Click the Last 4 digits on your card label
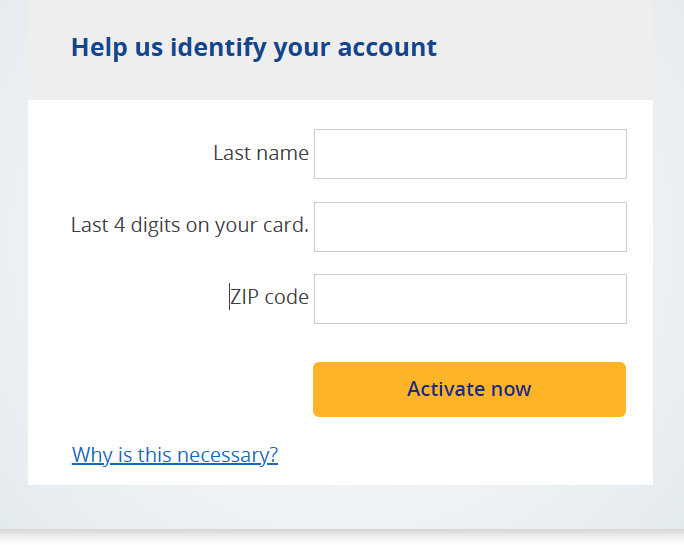 click(x=189, y=225)
